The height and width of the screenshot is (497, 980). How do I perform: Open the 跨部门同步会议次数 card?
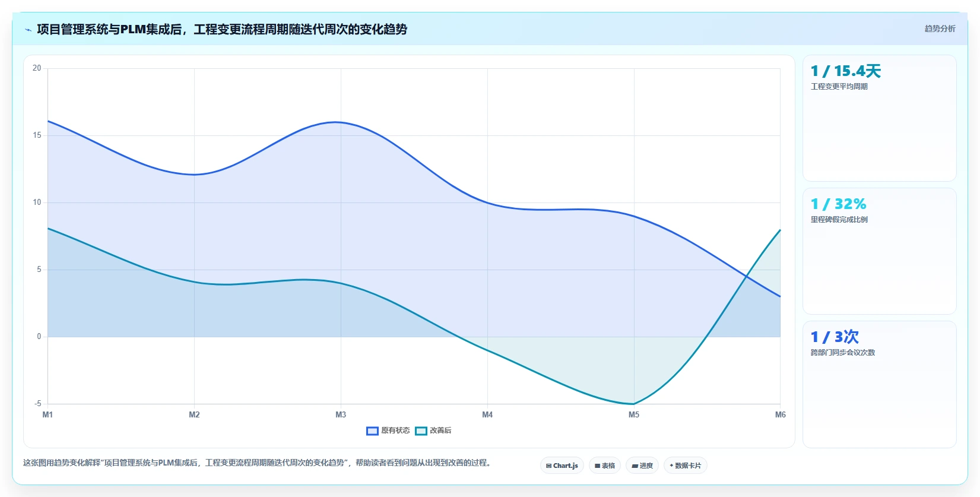point(880,384)
